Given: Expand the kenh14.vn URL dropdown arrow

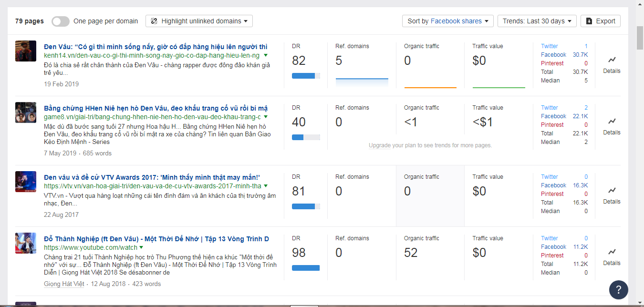Looking at the screenshot, I should click(x=266, y=55).
